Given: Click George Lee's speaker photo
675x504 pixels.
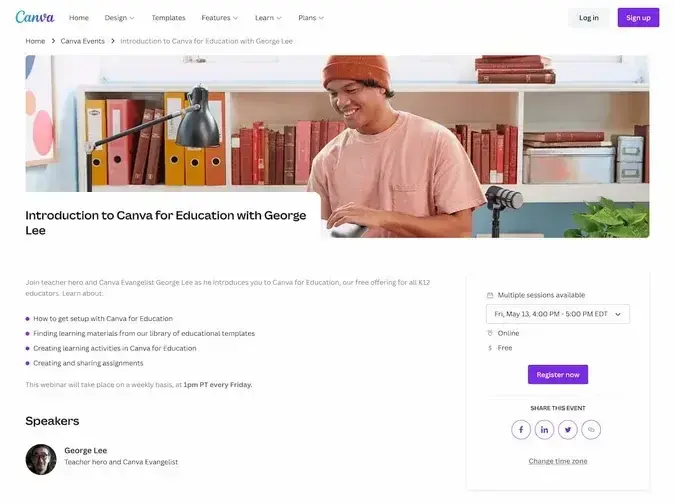Looking at the screenshot, I should [41, 459].
